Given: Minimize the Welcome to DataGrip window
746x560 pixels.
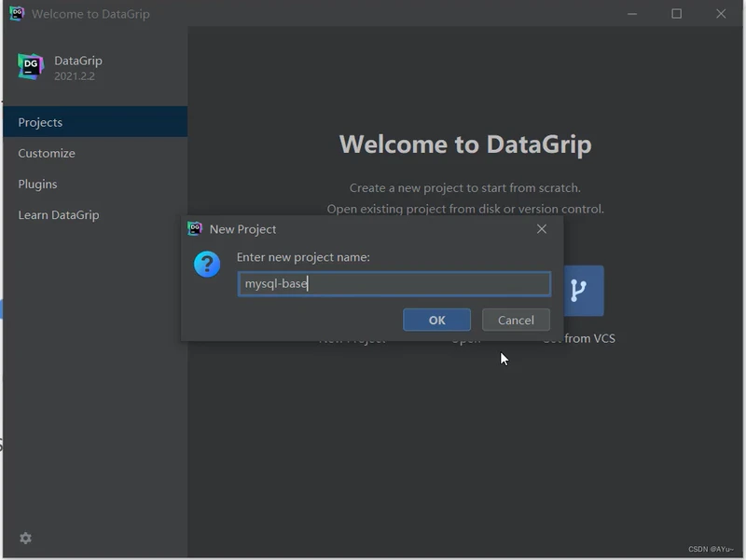Looking at the screenshot, I should coord(632,14).
